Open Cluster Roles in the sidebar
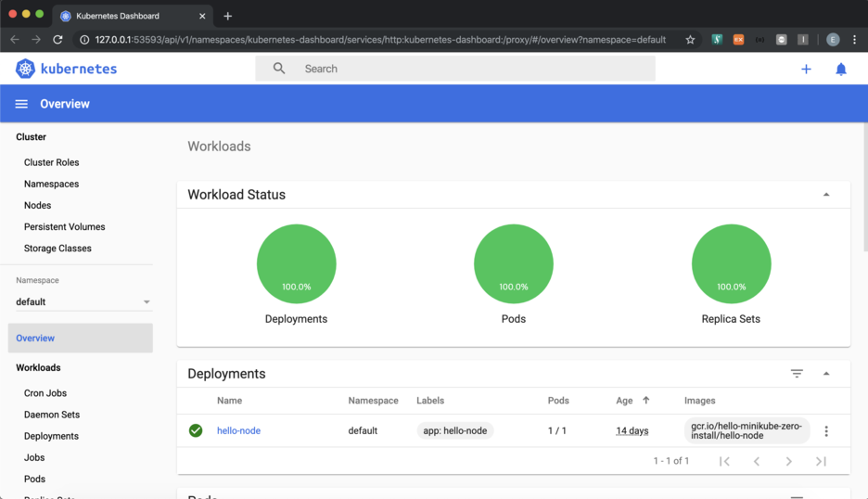The height and width of the screenshot is (499, 868). point(52,162)
